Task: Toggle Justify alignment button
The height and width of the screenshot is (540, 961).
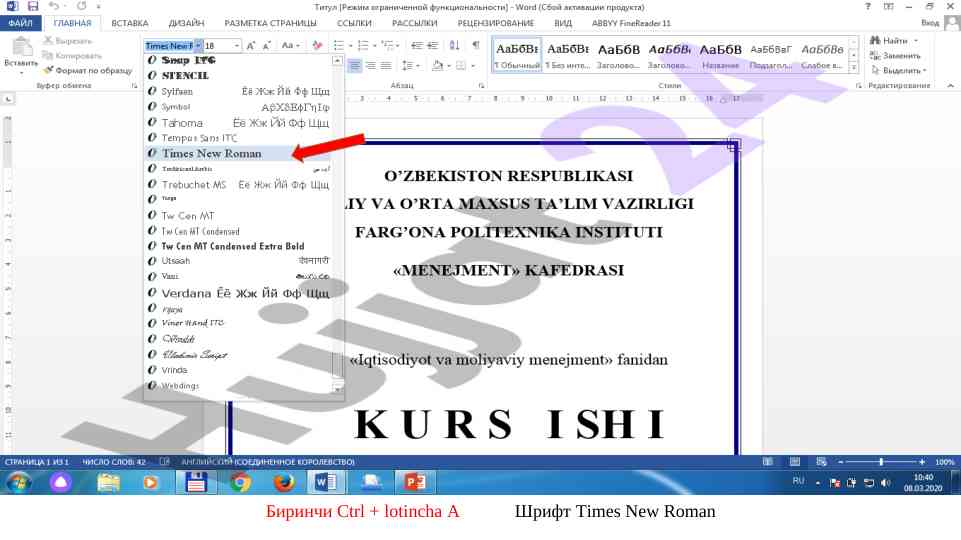Action: click(x=386, y=66)
